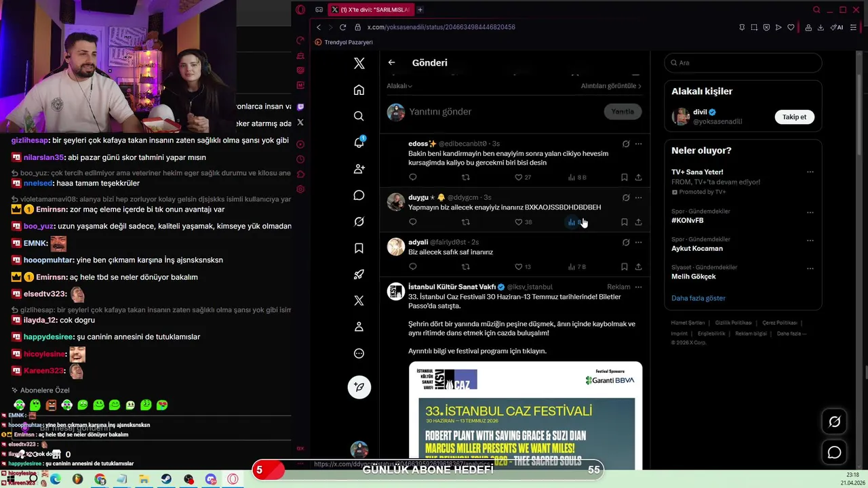Open Opera GX main menu logo

tap(300, 9)
